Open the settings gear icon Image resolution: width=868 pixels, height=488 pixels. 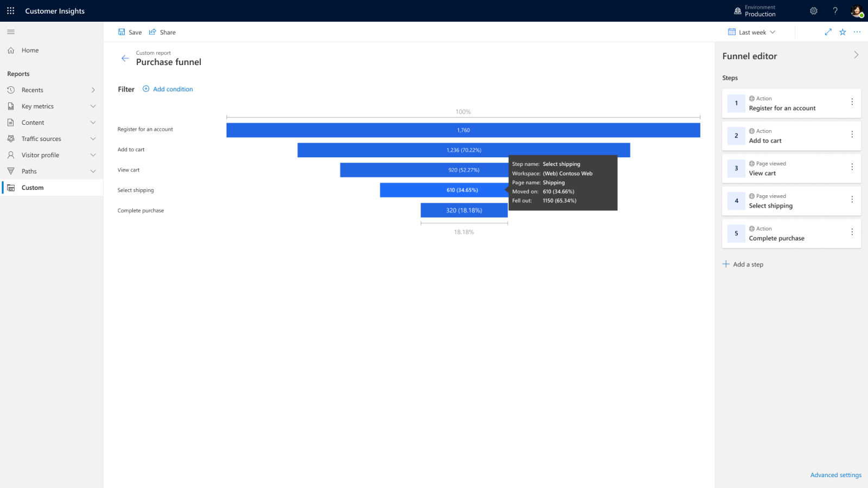click(x=814, y=11)
